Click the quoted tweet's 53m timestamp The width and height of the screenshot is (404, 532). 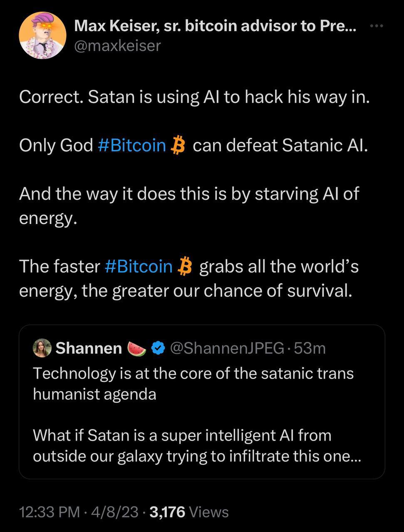pyautogui.click(x=310, y=348)
